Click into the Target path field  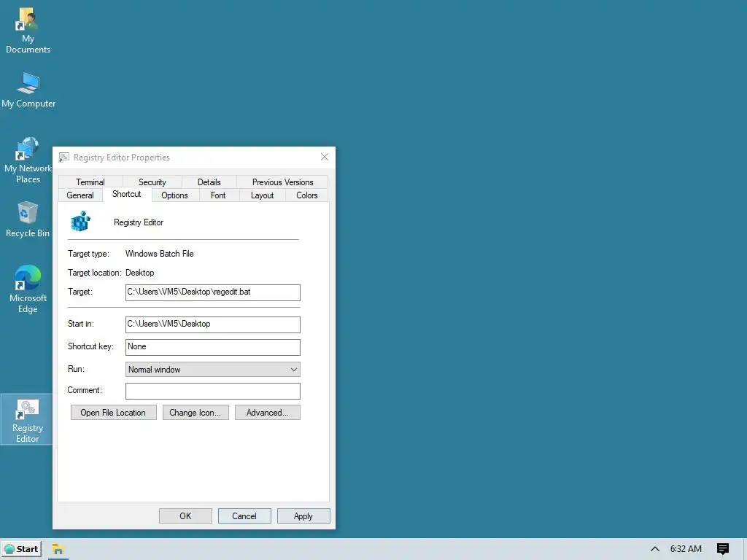[212, 292]
